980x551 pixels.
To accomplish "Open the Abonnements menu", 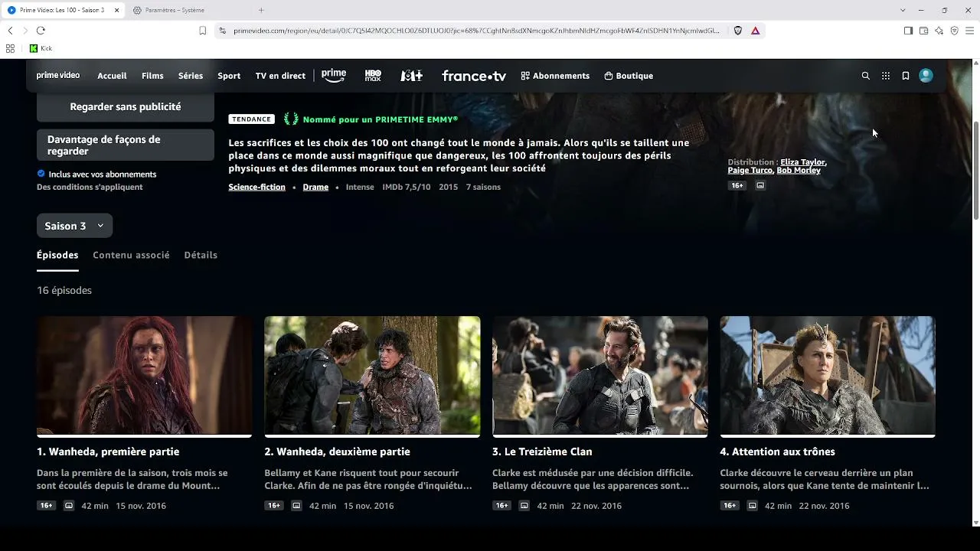I will pyautogui.click(x=555, y=76).
